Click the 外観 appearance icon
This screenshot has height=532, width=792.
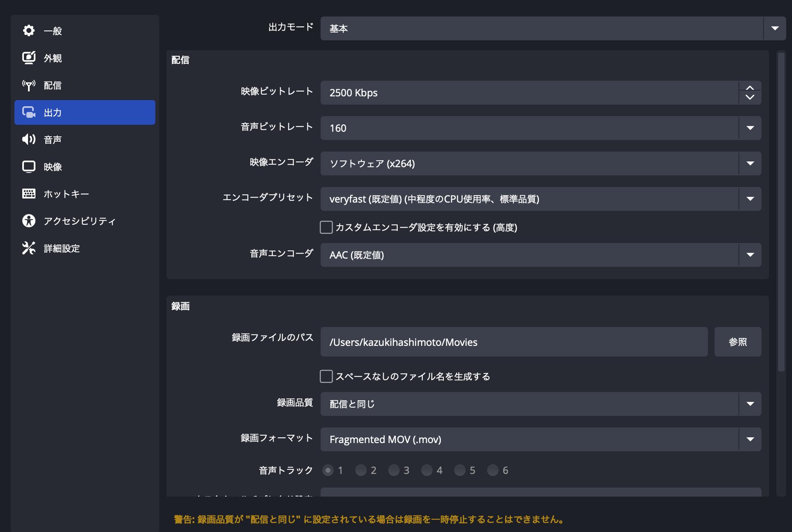28,58
